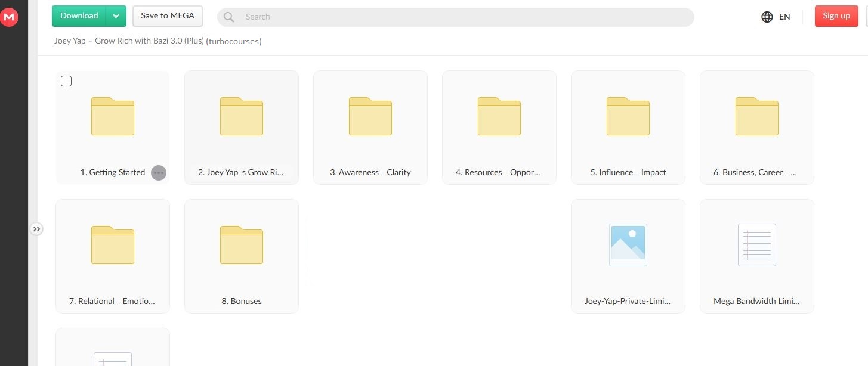This screenshot has width=868, height=366.
Task: Expand the left sidebar panel
Action: pyautogui.click(x=37, y=229)
